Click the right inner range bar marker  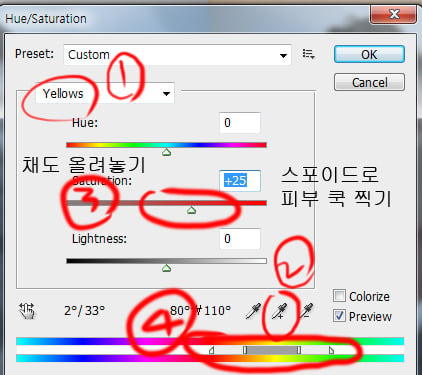point(299,350)
